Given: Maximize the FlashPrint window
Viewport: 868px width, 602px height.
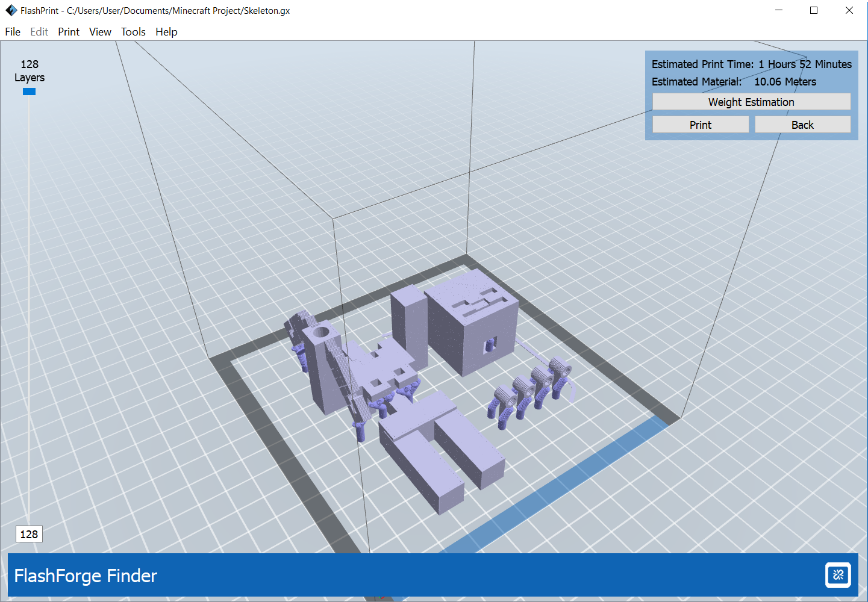Looking at the screenshot, I should point(814,10).
